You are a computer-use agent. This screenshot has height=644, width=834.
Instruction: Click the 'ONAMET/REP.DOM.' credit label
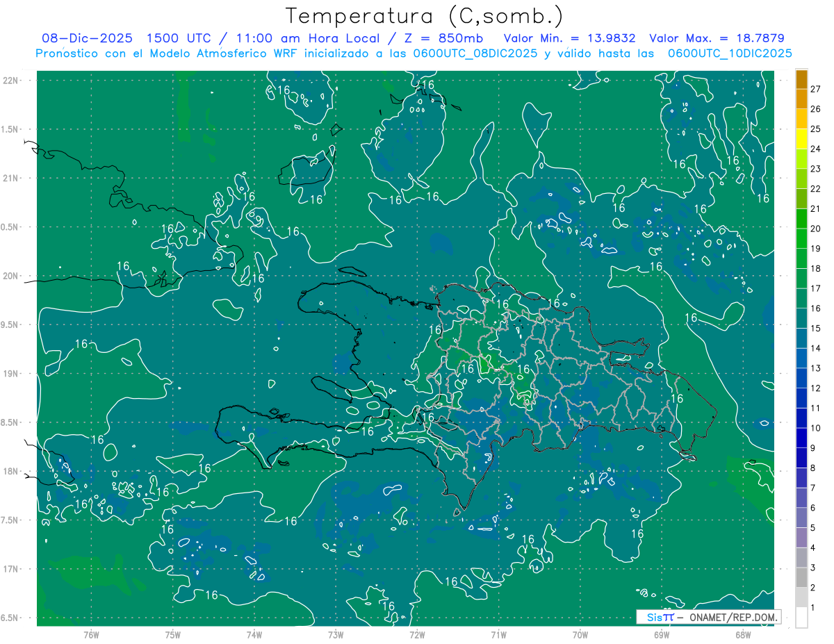732,617
